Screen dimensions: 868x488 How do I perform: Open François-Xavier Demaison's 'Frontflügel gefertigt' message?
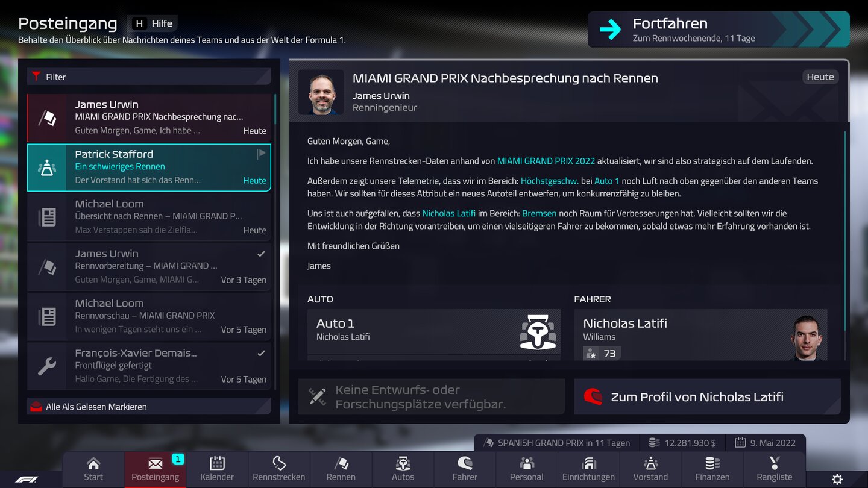pyautogui.click(x=149, y=366)
